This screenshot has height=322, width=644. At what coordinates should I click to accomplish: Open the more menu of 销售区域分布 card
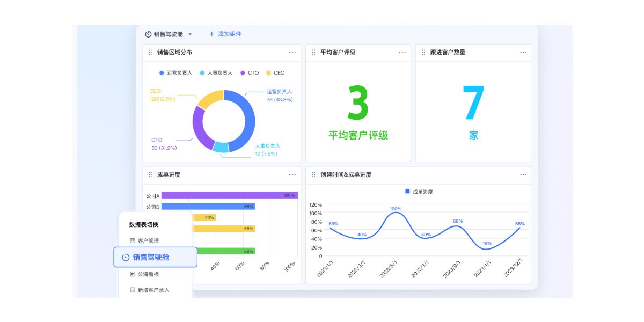pyautogui.click(x=292, y=52)
